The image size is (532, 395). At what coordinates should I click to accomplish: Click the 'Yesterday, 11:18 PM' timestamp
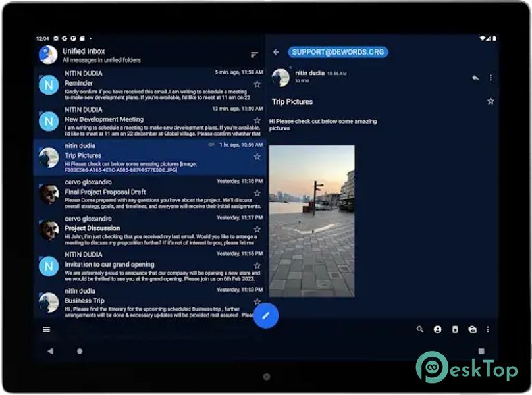pyautogui.click(x=240, y=181)
